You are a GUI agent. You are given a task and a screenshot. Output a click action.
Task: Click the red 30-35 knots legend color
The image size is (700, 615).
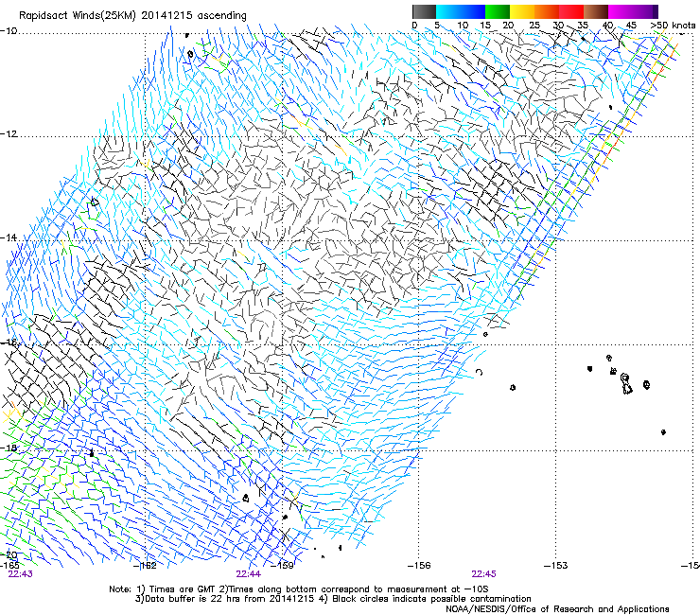[x=571, y=11]
